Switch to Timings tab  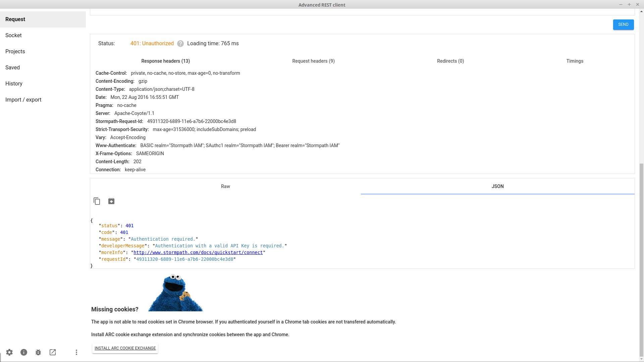pyautogui.click(x=575, y=61)
